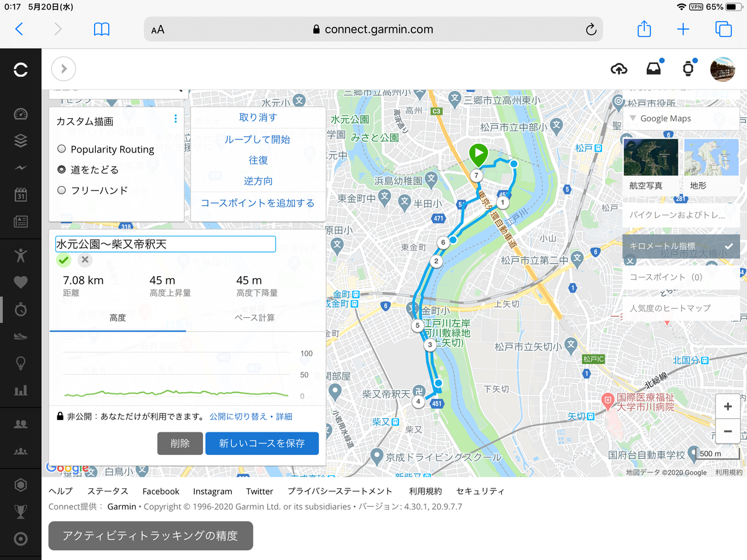
Task: Choose 取り消す from the route menu
Action: coord(258,118)
